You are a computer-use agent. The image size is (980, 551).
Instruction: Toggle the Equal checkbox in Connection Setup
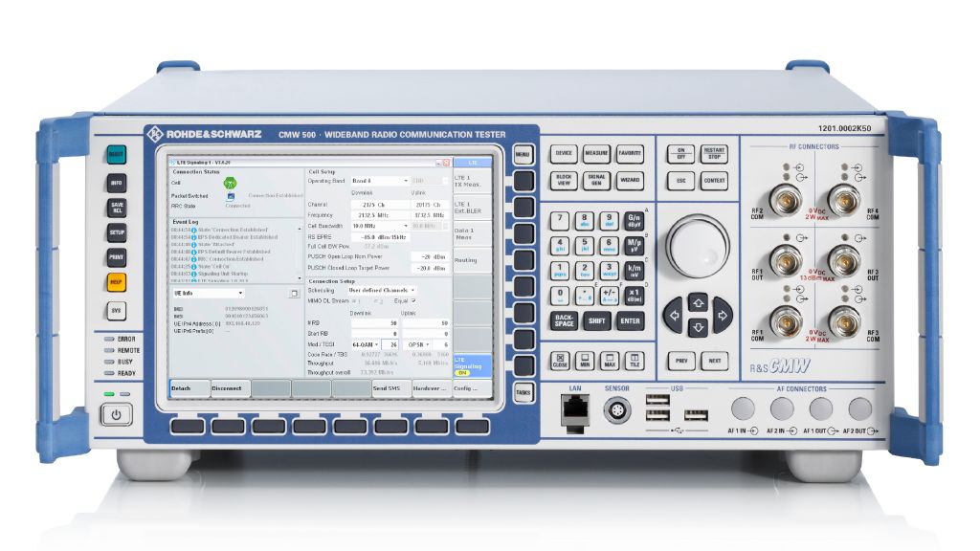pyautogui.click(x=413, y=301)
